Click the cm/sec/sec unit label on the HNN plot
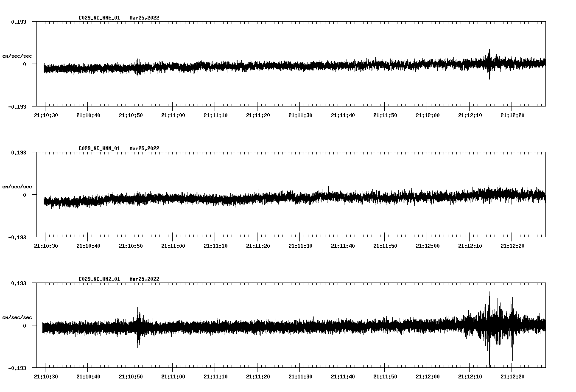 [x=17, y=187]
